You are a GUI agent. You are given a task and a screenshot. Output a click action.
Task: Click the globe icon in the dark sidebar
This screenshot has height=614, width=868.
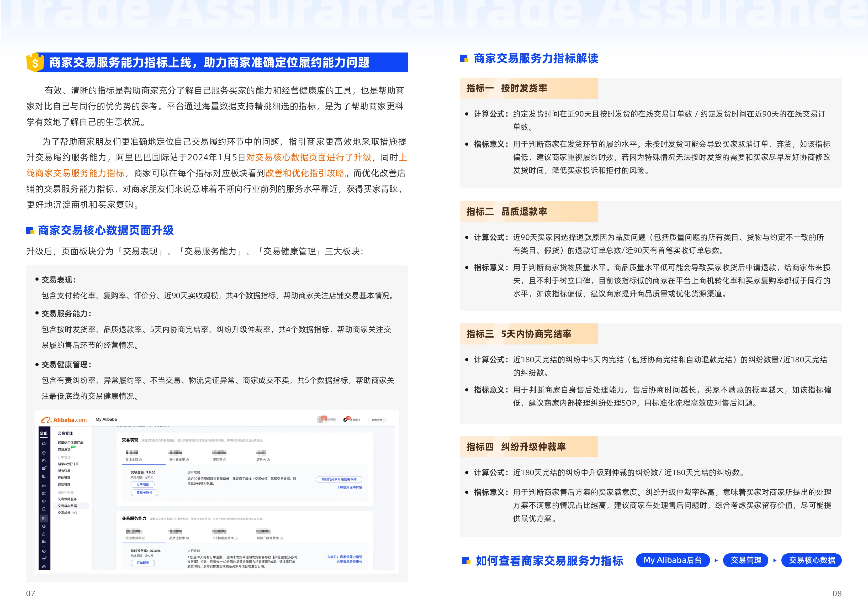tap(44, 526)
